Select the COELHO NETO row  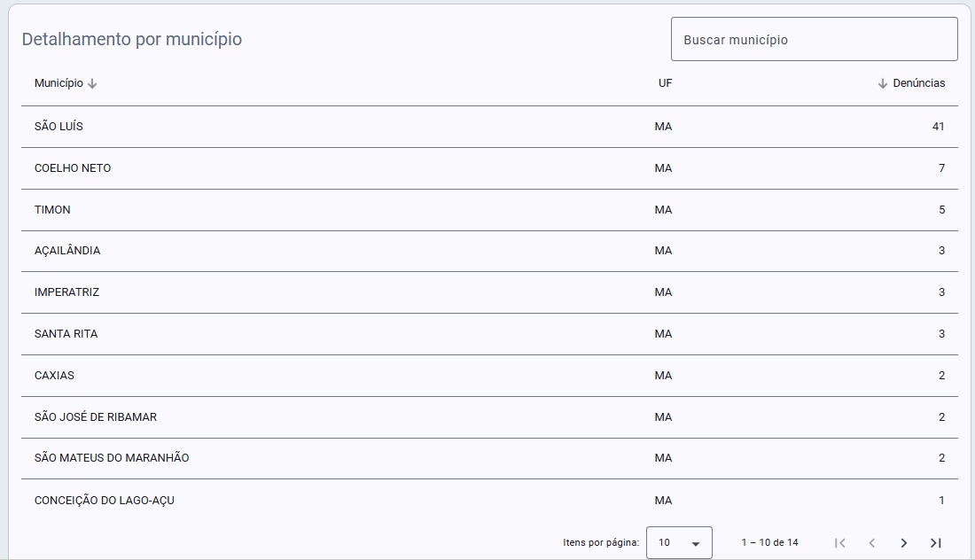[x=489, y=167]
